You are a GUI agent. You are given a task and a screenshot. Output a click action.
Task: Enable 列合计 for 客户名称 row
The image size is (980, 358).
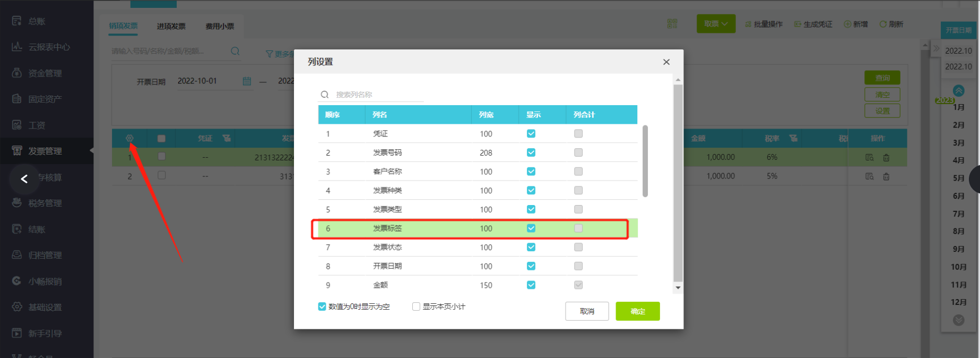[578, 172]
